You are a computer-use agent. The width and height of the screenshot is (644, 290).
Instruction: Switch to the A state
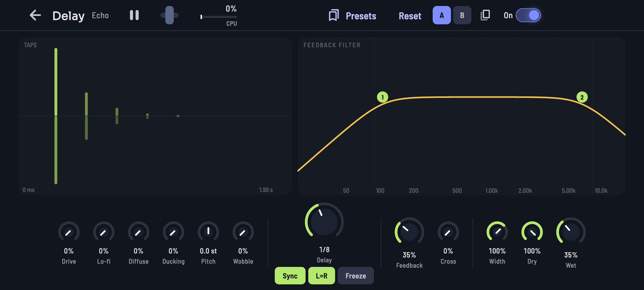[442, 15]
